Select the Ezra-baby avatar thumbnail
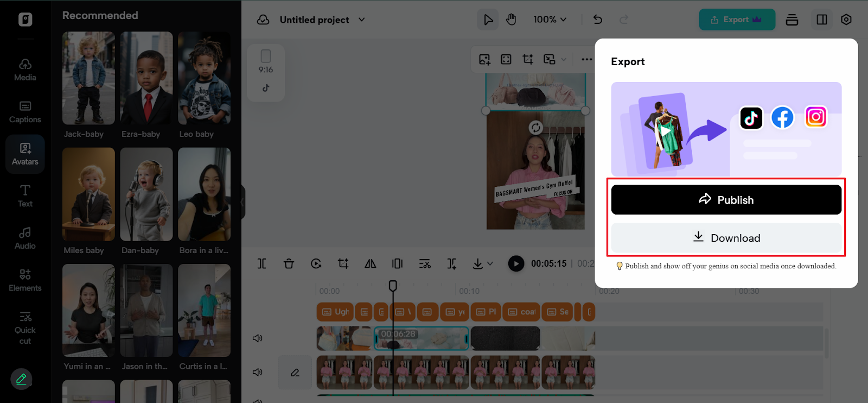Viewport: 868px width, 403px height. 146,78
